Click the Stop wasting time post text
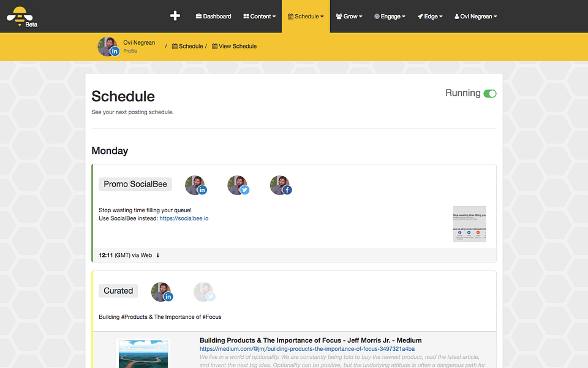 click(145, 210)
